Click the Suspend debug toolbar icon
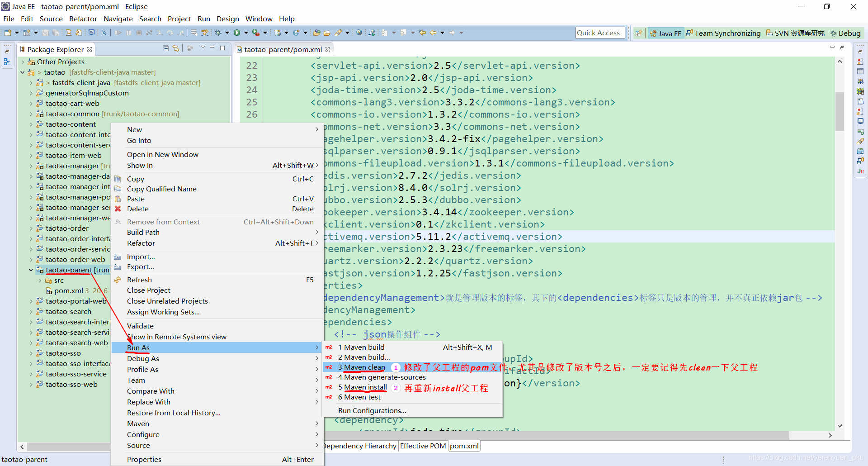 [129, 33]
